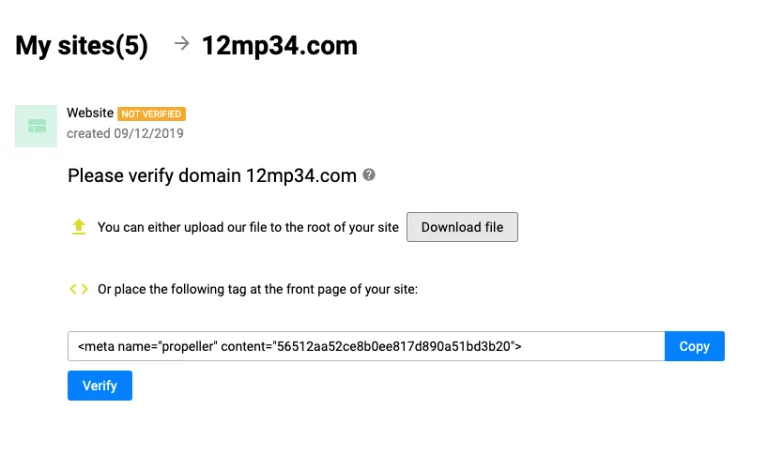The image size is (768, 455).
Task: Click the breadcrumb arrow after My sites
Action: tap(182, 44)
